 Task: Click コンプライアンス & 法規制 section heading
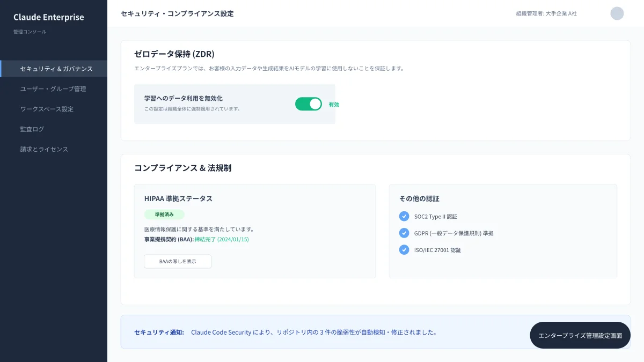(182, 168)
